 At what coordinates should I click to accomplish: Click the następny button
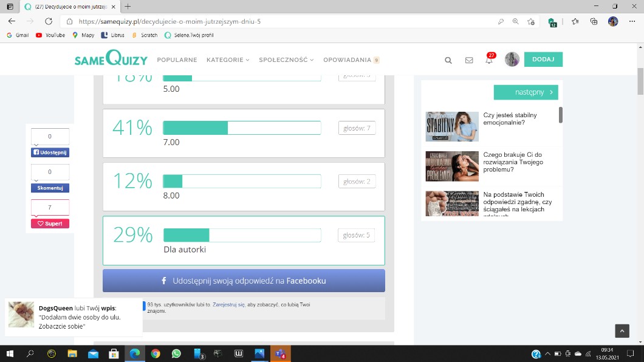tap(526, 92)
